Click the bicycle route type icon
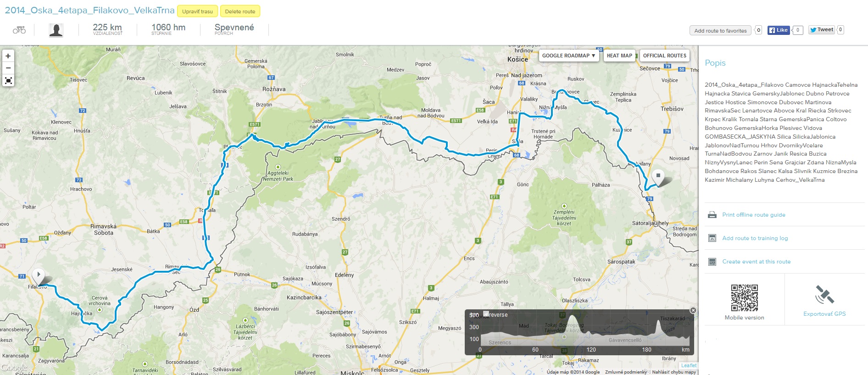The height and width of the screenshot is (375, 868). tap(19, 30)
